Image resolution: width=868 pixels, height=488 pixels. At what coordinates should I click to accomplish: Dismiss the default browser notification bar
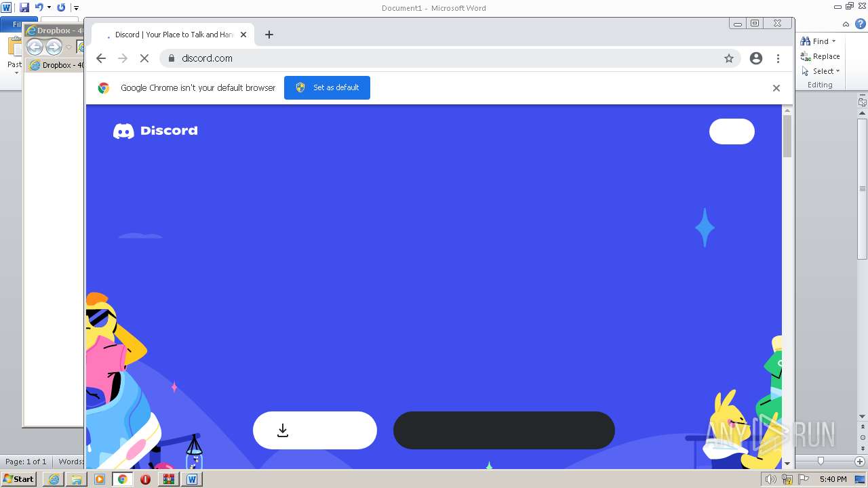pyautogui.click(x=776, y=88)
